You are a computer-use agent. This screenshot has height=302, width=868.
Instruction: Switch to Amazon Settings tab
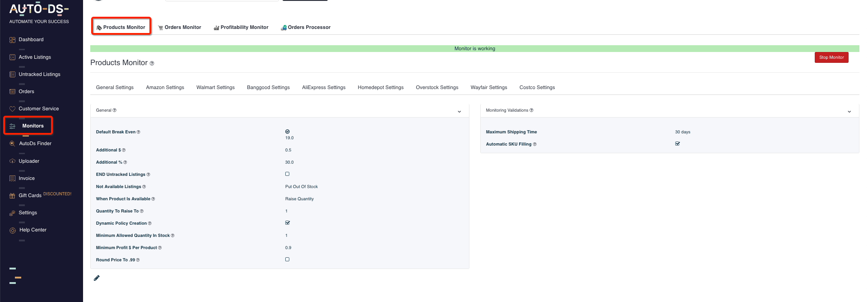[x=165, y=88]
